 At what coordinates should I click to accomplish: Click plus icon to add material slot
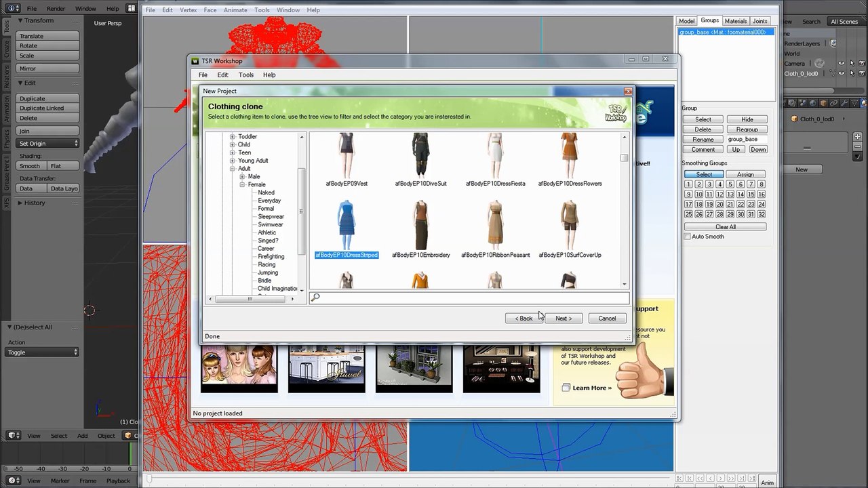pyautogui.click(x=857, y=137)
